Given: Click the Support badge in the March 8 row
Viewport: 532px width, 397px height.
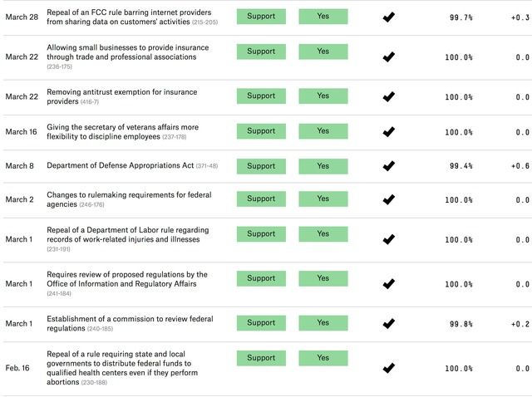Looking at the screenshot, I should point(261,165).
